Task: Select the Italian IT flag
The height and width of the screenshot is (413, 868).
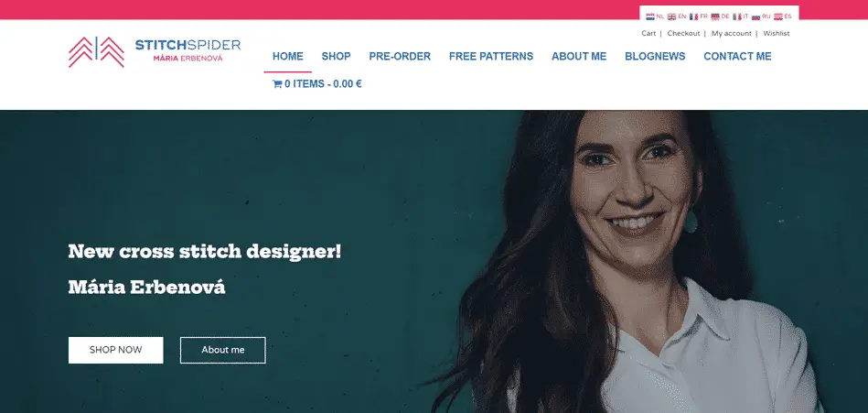Action: point(741,16)
